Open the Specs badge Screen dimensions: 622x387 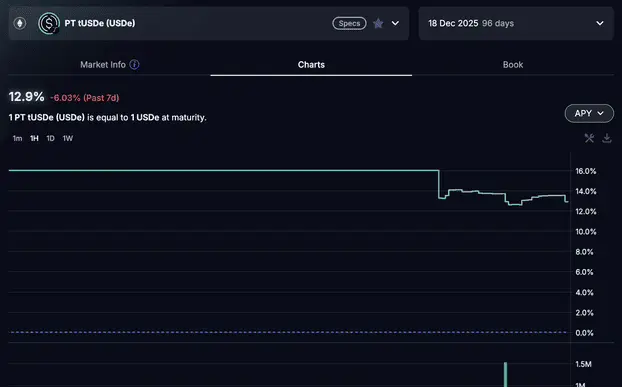pos(349,23)
